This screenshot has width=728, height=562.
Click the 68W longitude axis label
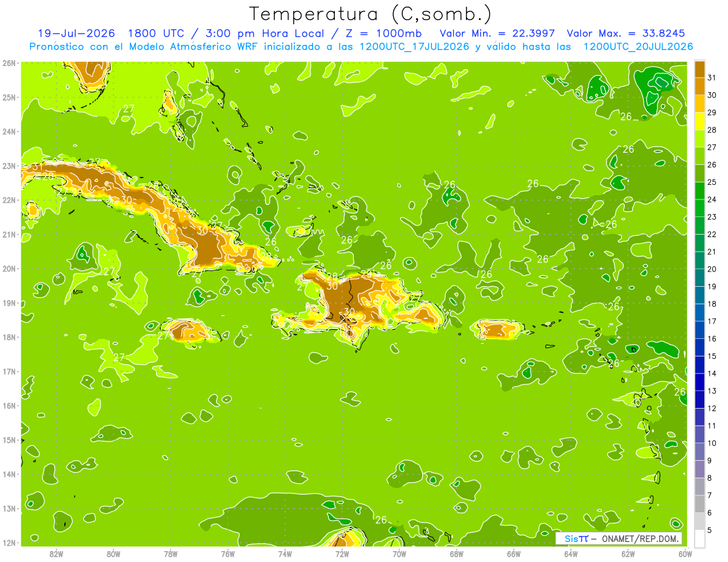[456, 554]
